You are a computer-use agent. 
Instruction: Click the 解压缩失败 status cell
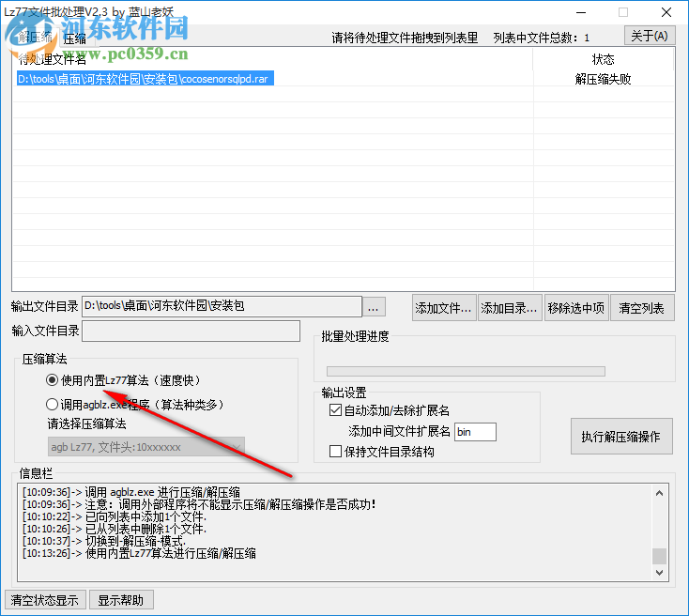(x=603, y=79)
